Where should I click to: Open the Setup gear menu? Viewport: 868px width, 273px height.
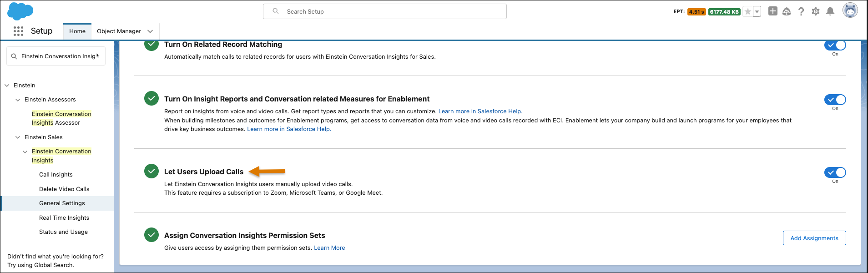click(x=815, y=11)
